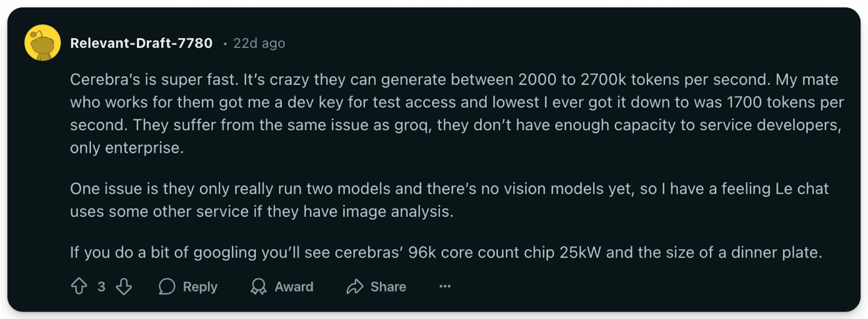The width and height of the screenshot is (868, 319).
Task: Open sharing options from the Share control
Action: (x=377, y=286)
